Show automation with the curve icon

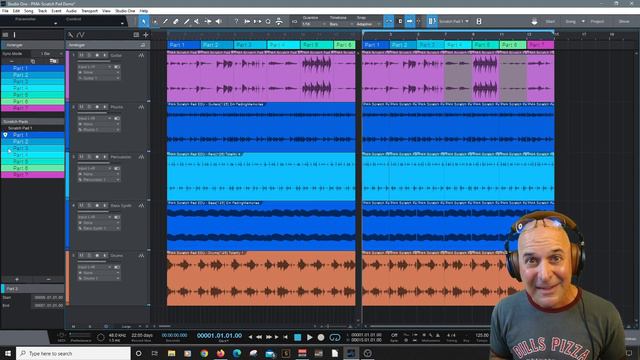(80, 35)
